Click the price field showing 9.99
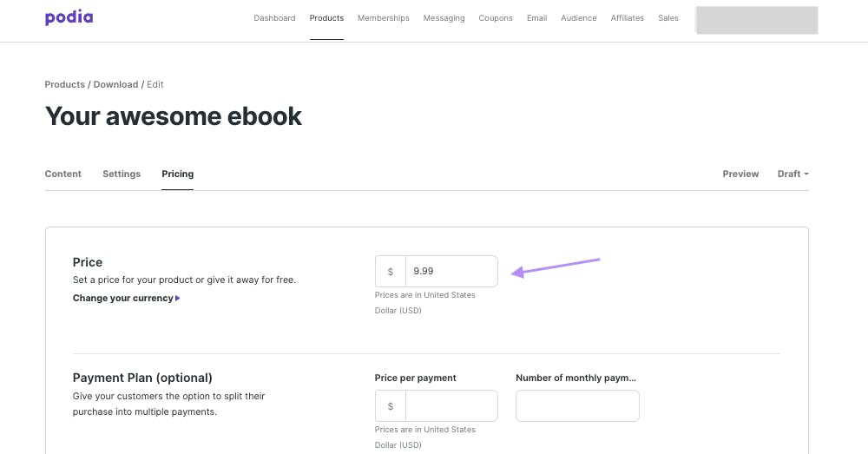 tap(451, 272)
